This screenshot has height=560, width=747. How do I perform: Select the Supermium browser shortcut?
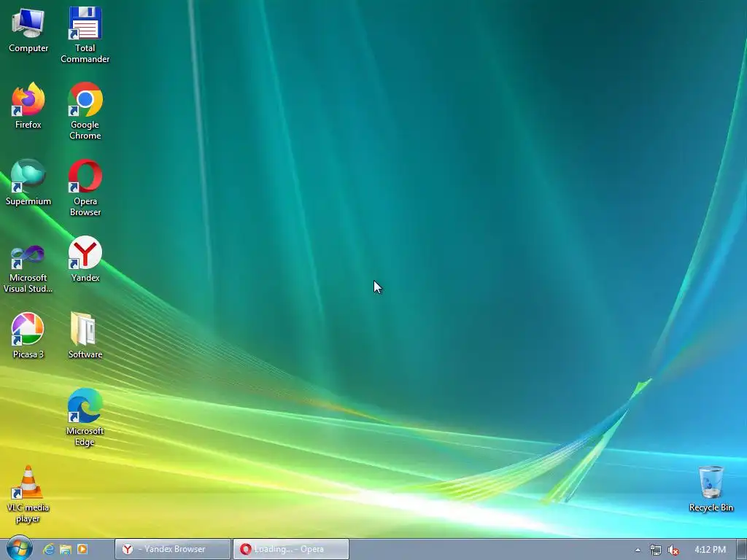[28, 182]
